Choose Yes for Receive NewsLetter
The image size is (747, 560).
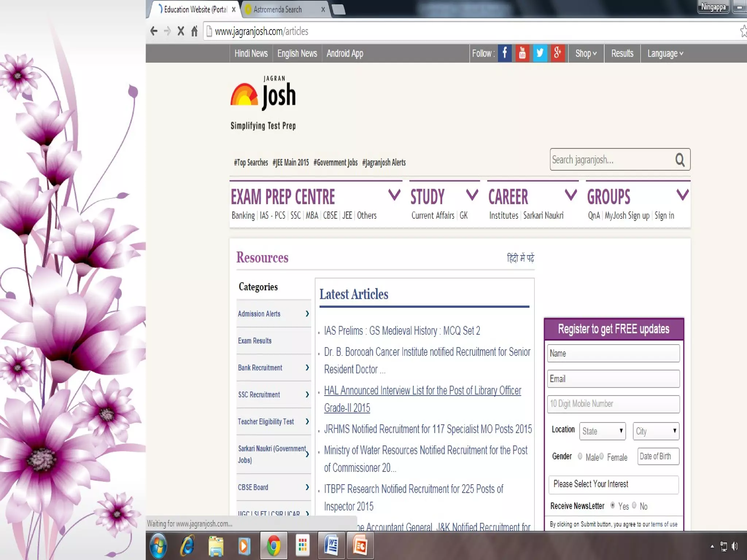[612, 505]
